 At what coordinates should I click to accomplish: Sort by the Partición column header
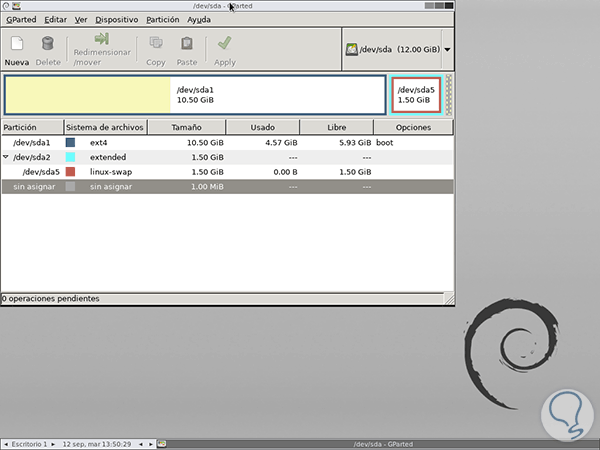point(32,127)
